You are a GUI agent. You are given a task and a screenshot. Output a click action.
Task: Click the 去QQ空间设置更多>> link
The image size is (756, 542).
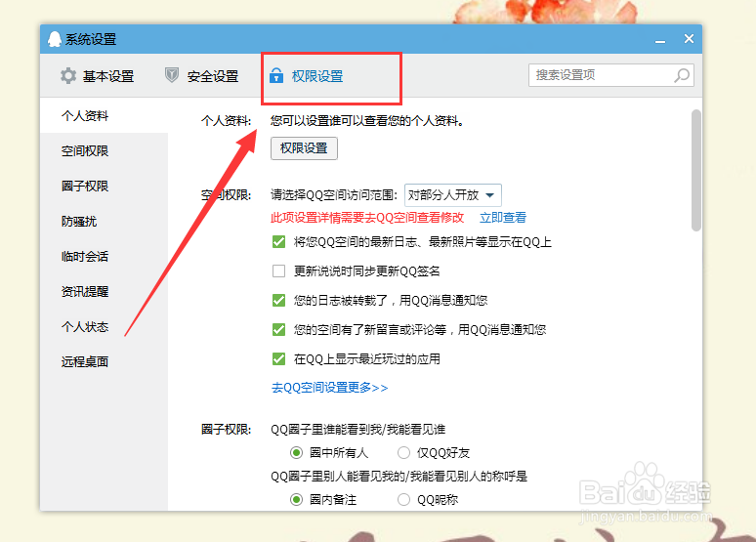(330, 388)
